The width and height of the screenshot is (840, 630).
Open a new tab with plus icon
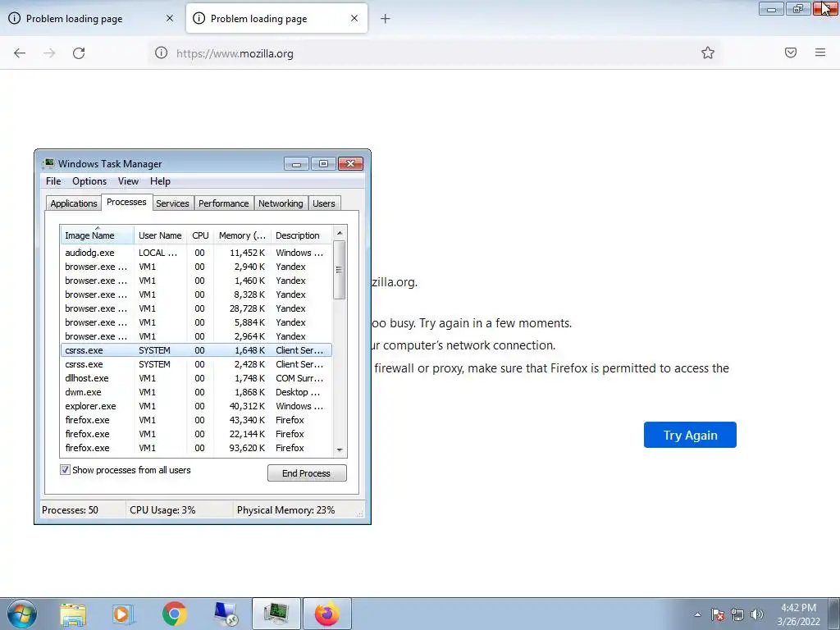386,19
